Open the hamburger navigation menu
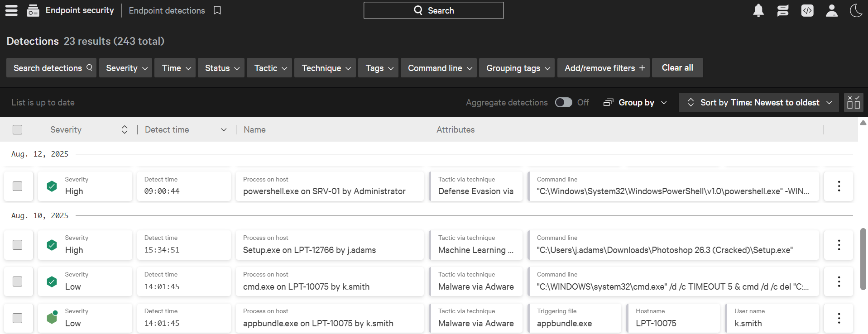The image size is (868, 334). (x=11, y=10)
